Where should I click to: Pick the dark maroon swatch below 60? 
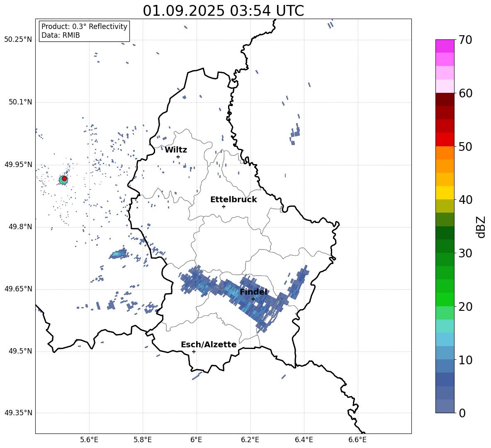pos(445,100)
